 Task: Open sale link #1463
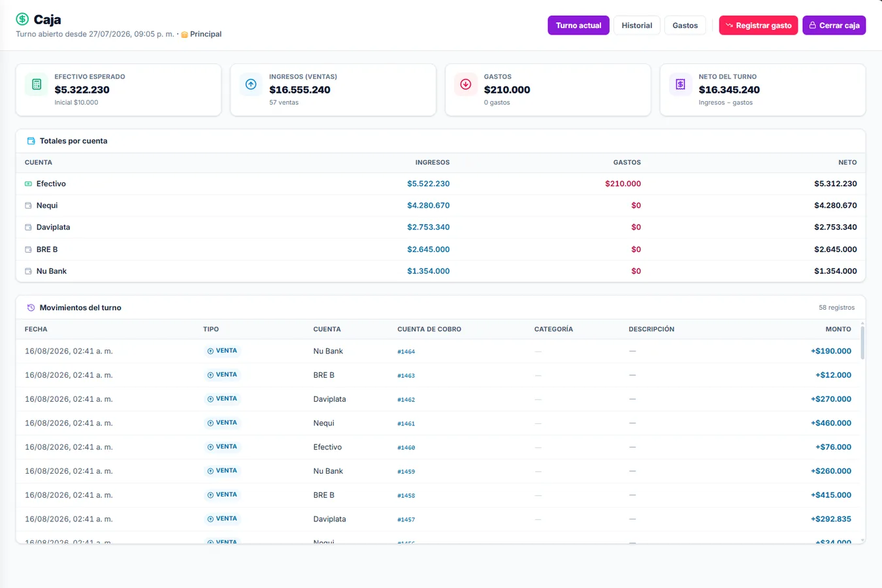point(406,376)
